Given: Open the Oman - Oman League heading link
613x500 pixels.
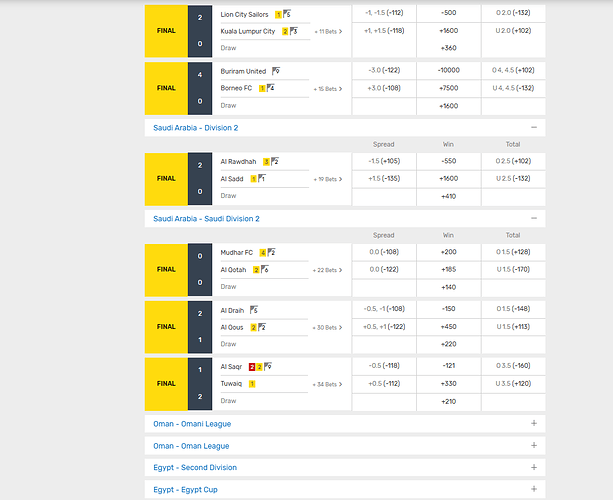Looking at the screenshot, I should coord(191,446).
